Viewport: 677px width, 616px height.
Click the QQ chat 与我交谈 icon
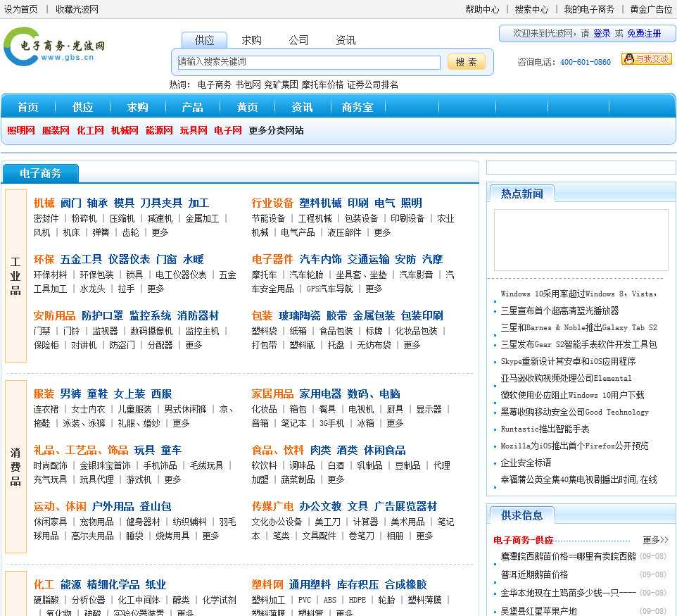pyautogui.click(x=646, y=59)
